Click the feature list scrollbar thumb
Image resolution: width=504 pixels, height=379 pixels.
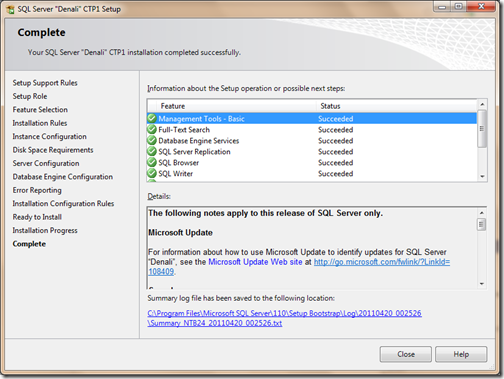click(482, 128)
